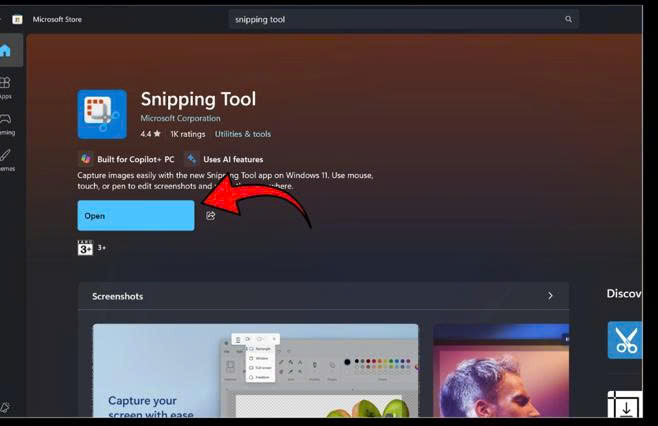
Task: Click the Screenshots section heading
Action: (x=118, y=296)
